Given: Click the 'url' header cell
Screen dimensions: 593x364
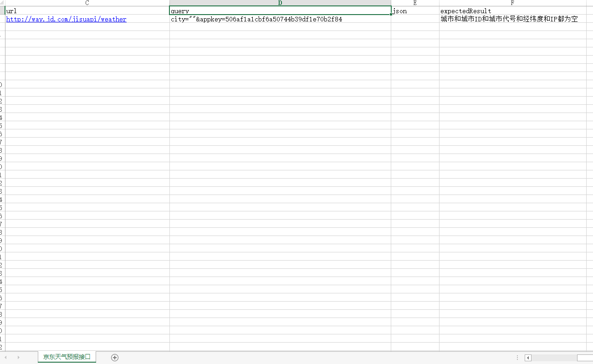Looking at the screenshot, I should coord(87,10).
